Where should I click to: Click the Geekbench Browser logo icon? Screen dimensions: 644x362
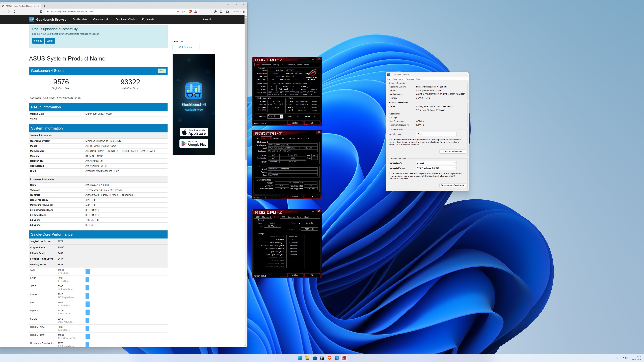tap(32, 19)
